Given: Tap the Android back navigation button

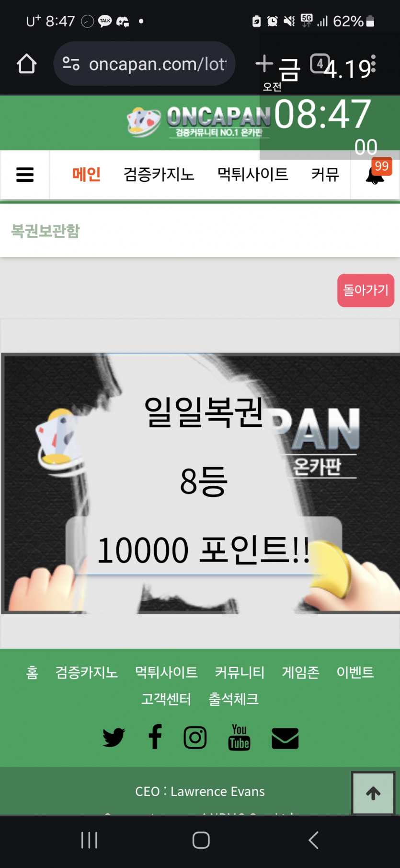Looking at the screenshot, I should (x=313, y=840).
